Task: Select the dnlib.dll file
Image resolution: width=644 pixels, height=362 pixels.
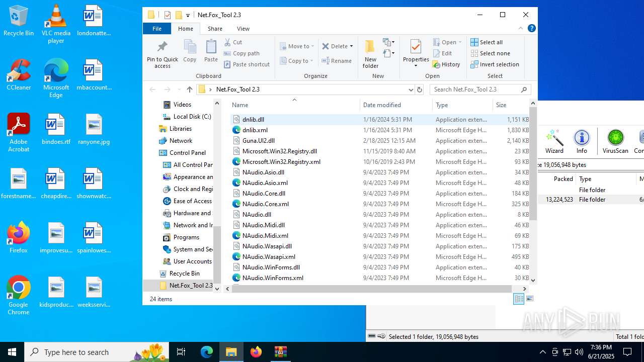Action: (x=253, y=120)
